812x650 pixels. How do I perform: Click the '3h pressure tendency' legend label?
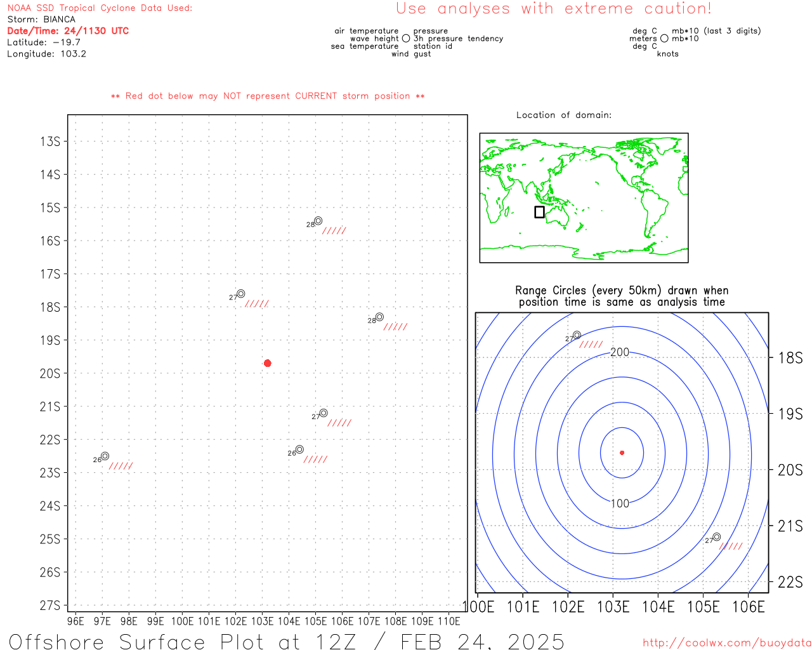(x=458, y=39)
